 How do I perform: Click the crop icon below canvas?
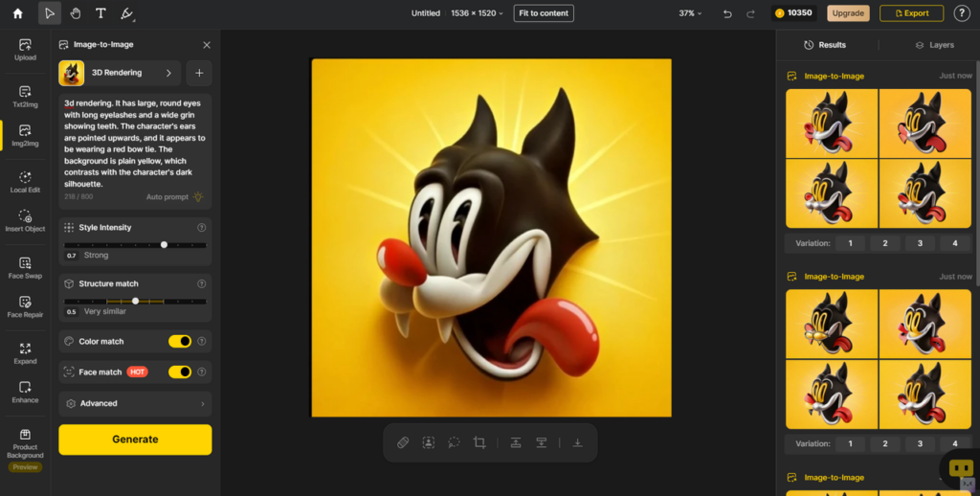click(x=479, y=442)
